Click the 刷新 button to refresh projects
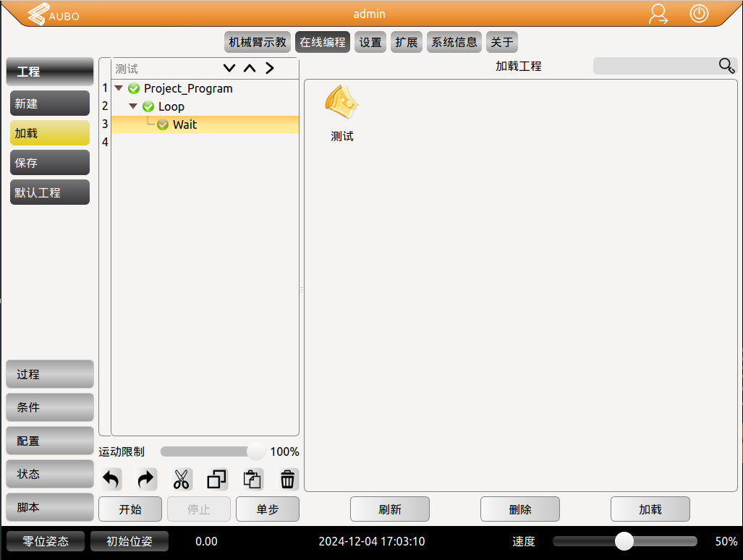 [389, 509]
